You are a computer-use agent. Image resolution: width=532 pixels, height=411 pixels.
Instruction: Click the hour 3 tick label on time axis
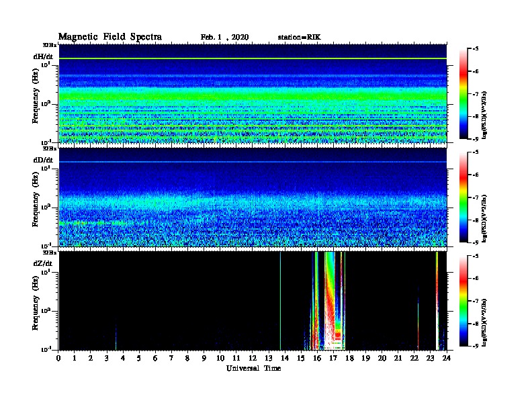107,359
